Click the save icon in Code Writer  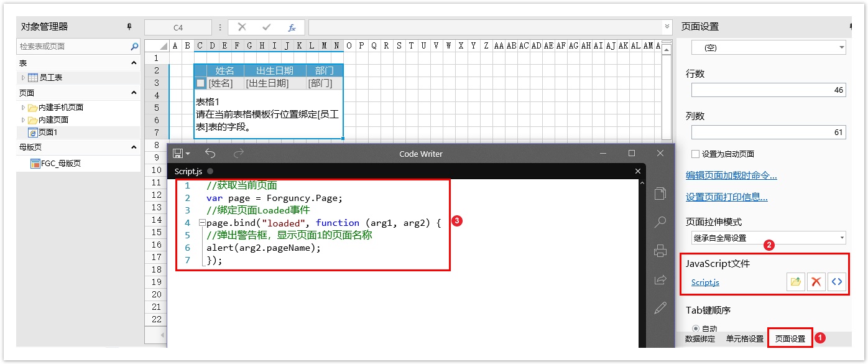[178, 154]
